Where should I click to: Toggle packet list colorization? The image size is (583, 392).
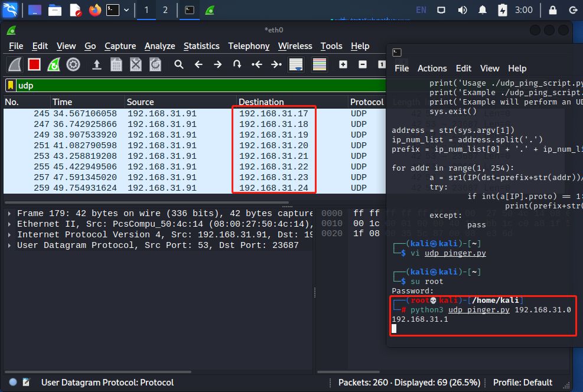click(x=320, y=64)
